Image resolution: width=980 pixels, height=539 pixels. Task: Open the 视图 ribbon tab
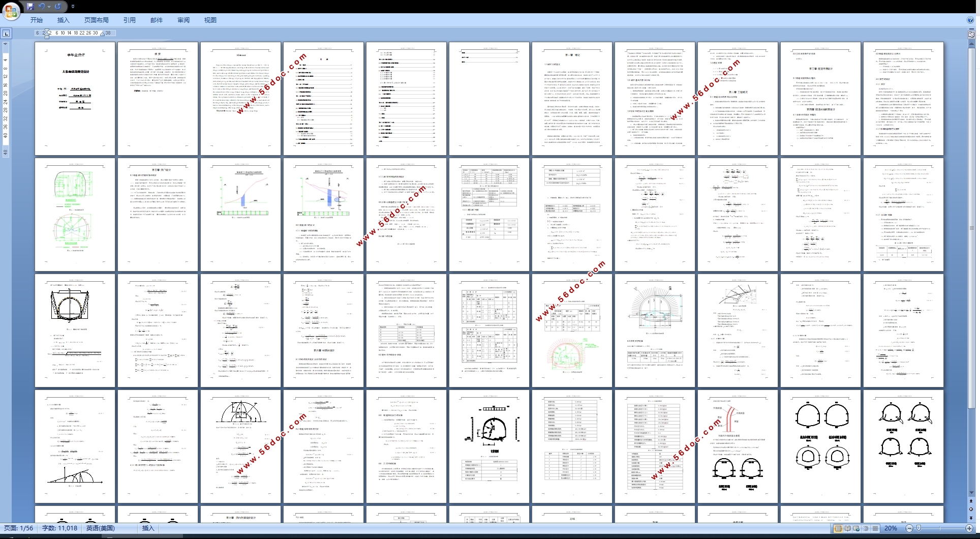coord(210,20)
